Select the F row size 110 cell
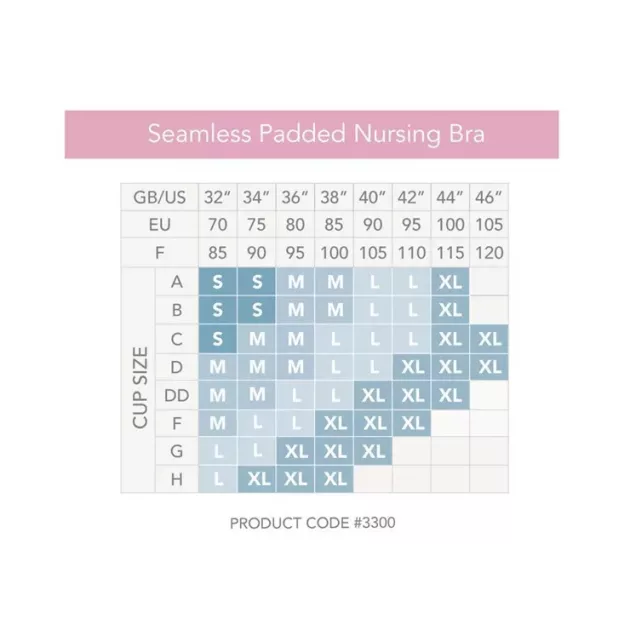The image size is (630, 630). 412,253
